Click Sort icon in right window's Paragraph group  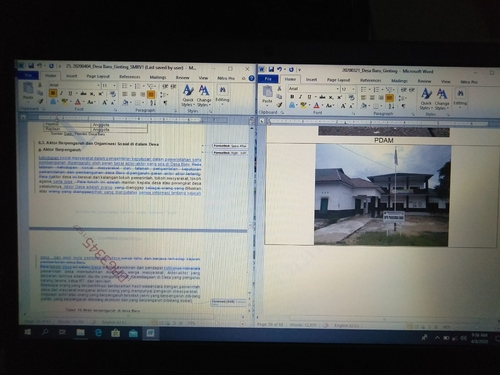[x=391, y=106]
